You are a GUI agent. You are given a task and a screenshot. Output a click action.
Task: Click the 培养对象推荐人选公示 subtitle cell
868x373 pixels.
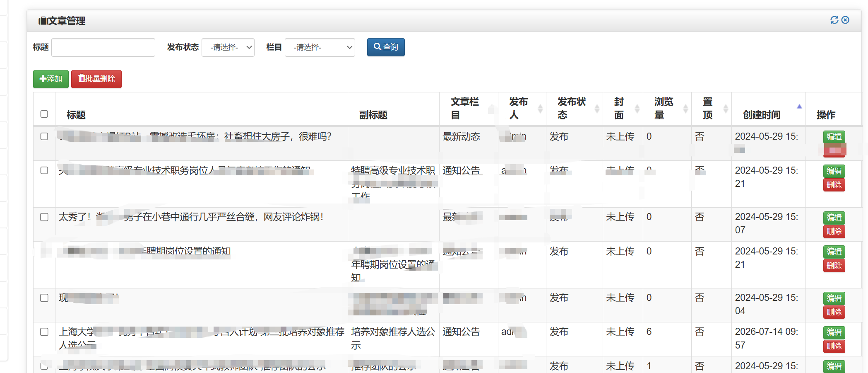tap(393, 339)
